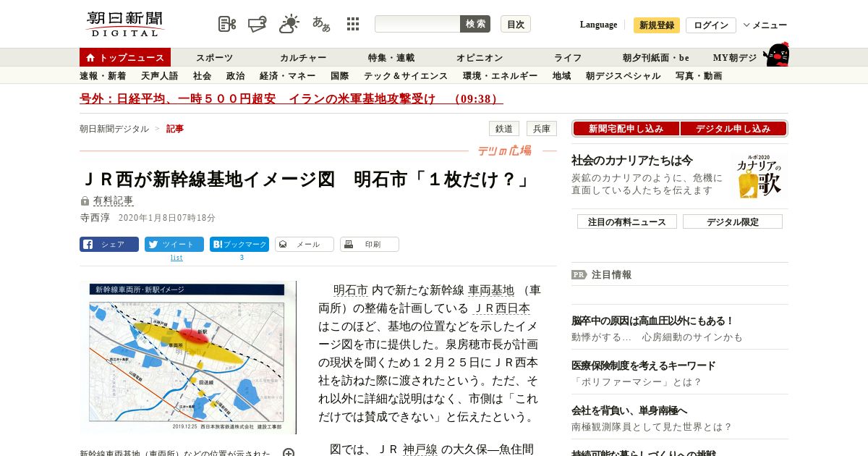Open the Shinkansen depot map thumbnail
The width and height of the screenshot is (868, 456).
point(188,358)
